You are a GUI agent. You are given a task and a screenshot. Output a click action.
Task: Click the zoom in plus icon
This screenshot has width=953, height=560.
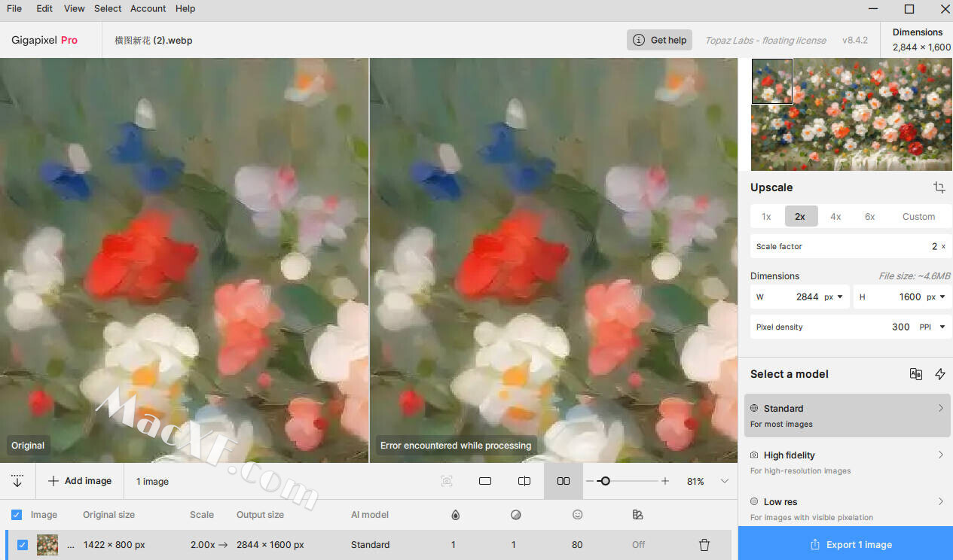665,481
